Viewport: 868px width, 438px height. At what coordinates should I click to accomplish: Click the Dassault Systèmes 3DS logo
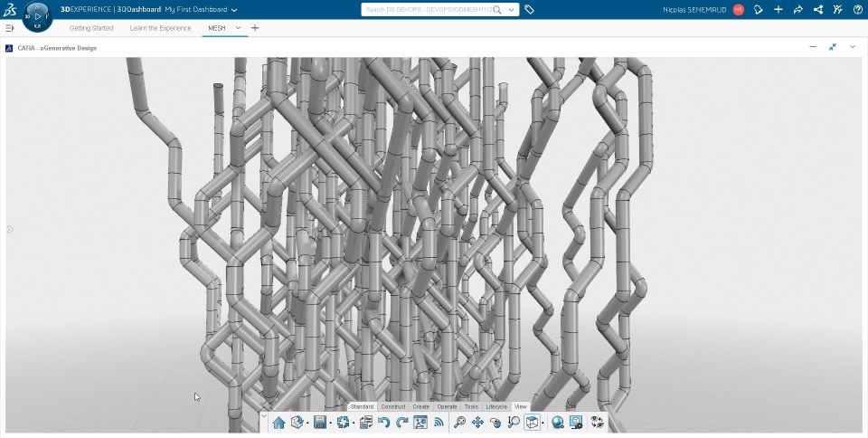pyautogui.click(x=9, y=9)
